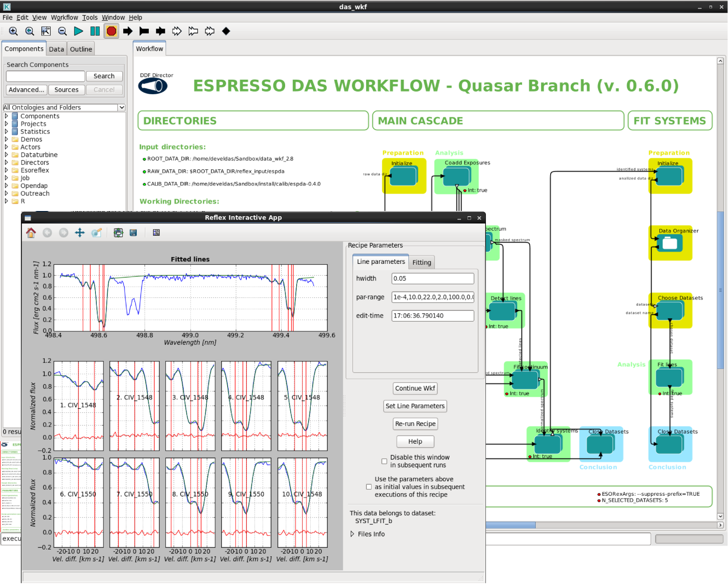728x584 pixels.
Task: Click the Zoom Reset magnifier icon
Action: [x=29, y=31]
